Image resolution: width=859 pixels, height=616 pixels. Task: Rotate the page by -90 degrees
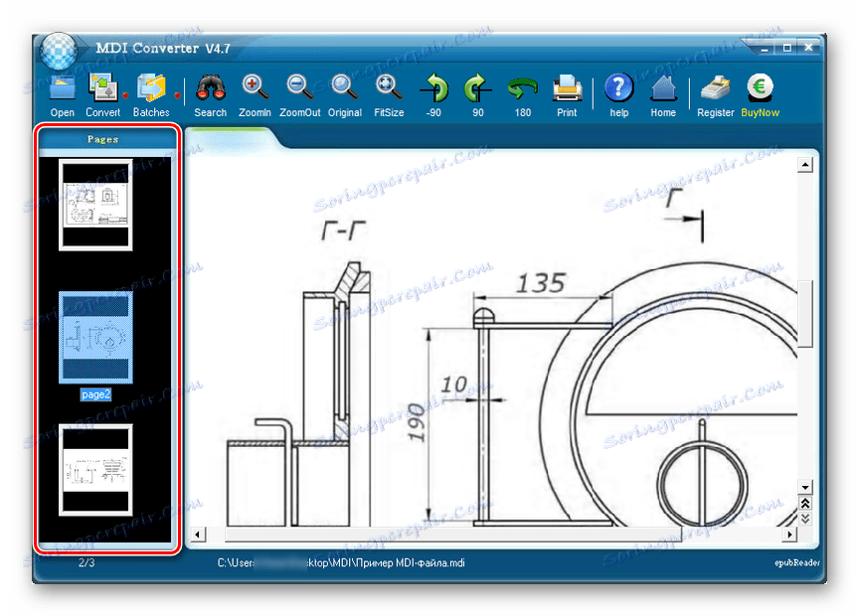433,88
